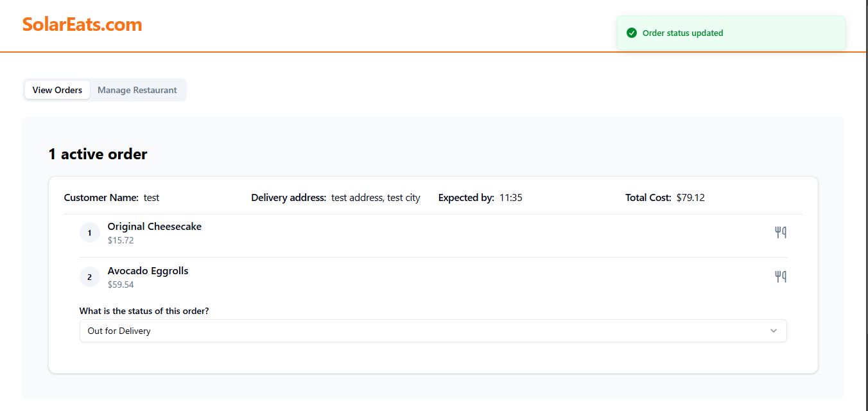Click the 1 active order heading
The image size is (868, 411).
pos(98,154)
